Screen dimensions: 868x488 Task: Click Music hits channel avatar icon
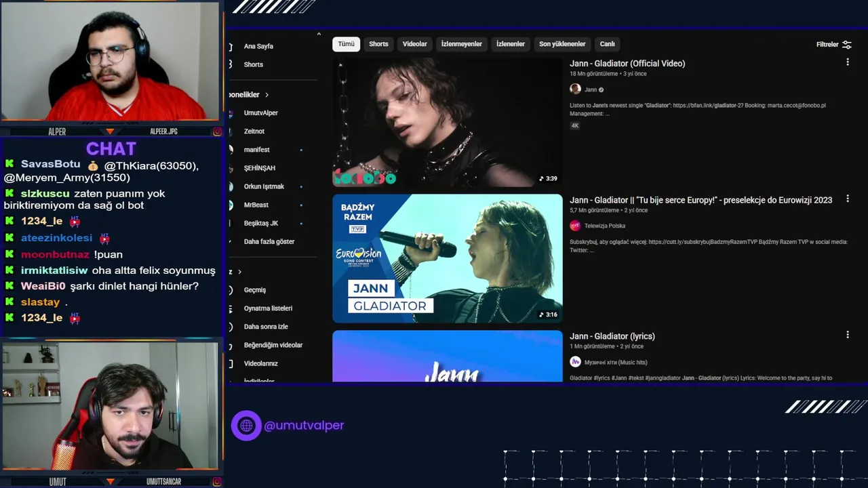point(575,363)
